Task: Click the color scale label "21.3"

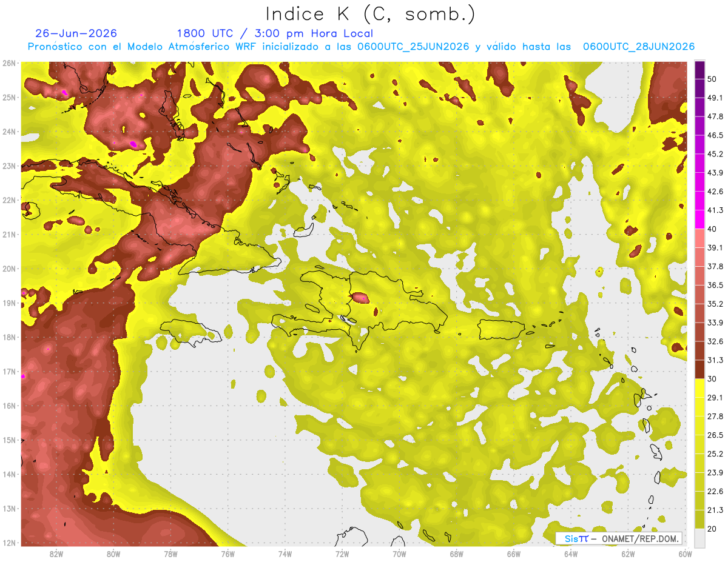Action: coord(715,510)
